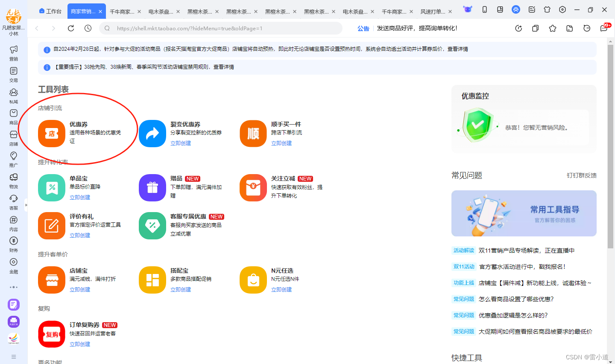Refresh the page
Screen dimensions: 615x364
coord(71,28)
